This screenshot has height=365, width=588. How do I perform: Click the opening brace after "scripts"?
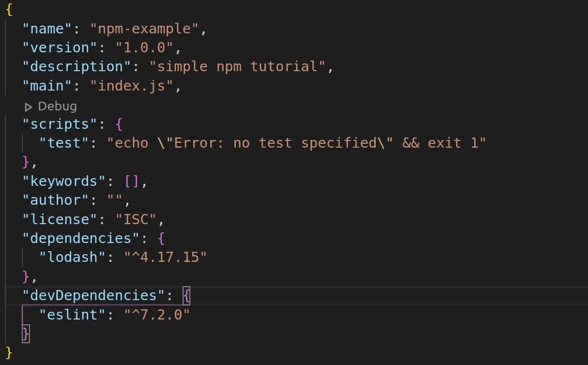[x=119, y=124]
